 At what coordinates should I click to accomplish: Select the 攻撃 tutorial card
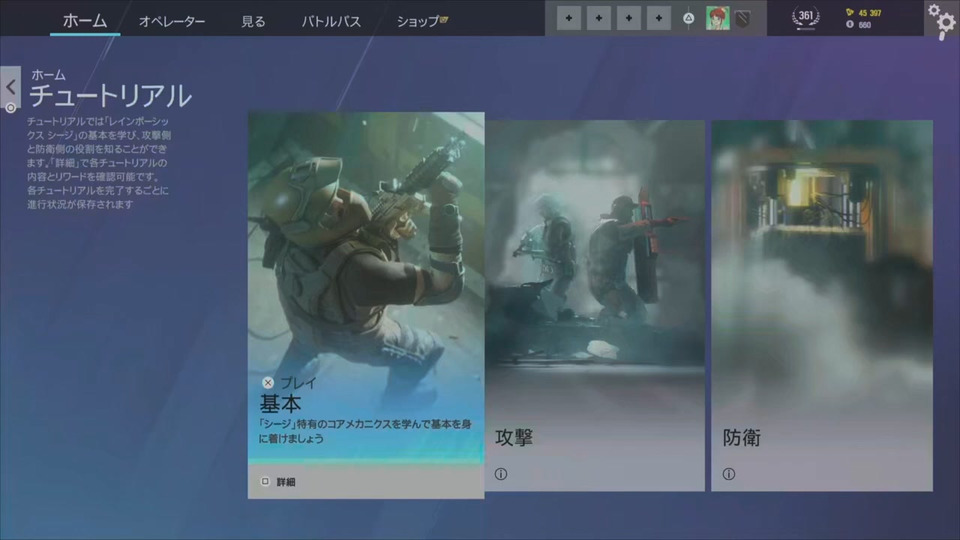[x=595, y=306]
